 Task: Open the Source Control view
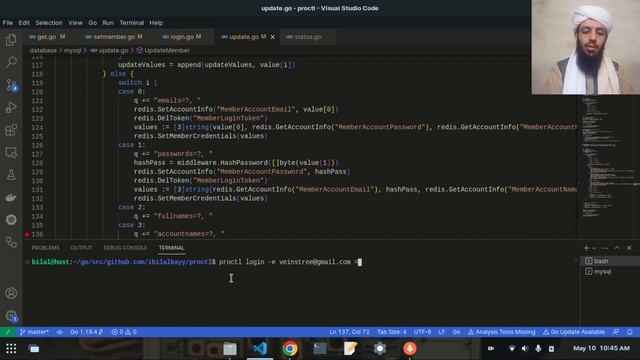[11, 85]
